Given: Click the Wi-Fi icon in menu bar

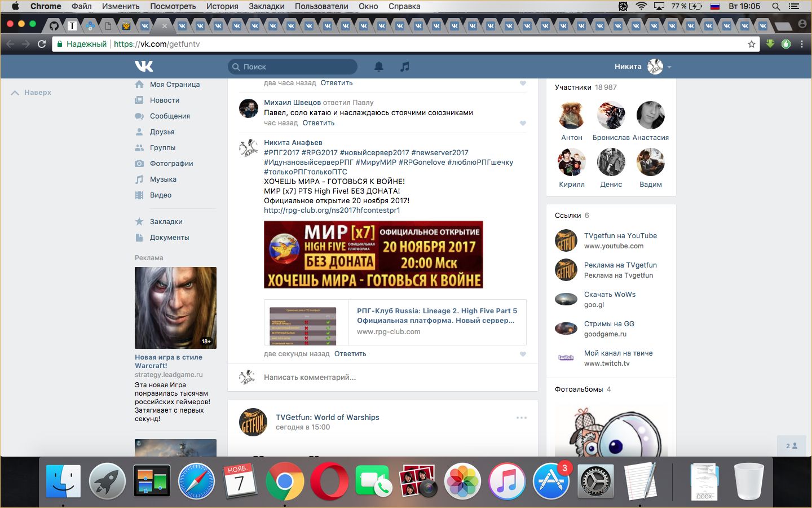Looking at the screenshot, I should (x=641, y=6).
